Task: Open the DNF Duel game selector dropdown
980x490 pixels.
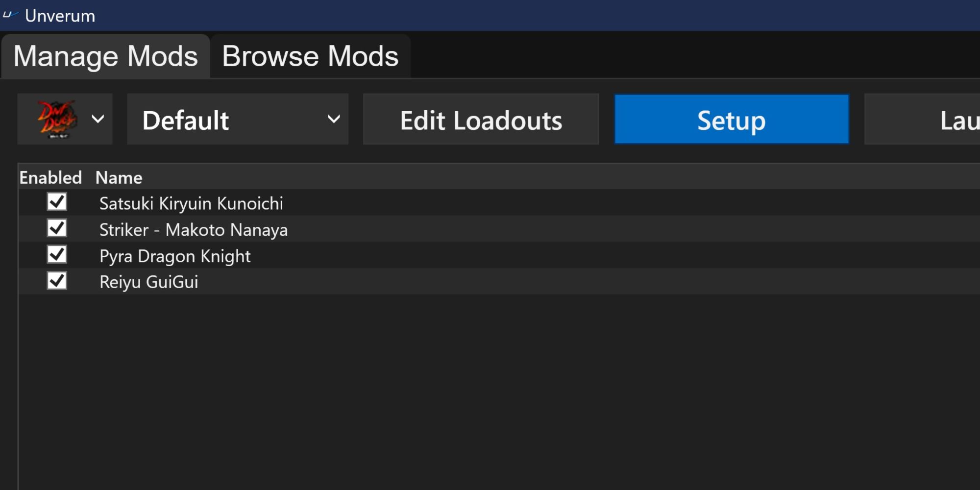Action: point(65,119)
